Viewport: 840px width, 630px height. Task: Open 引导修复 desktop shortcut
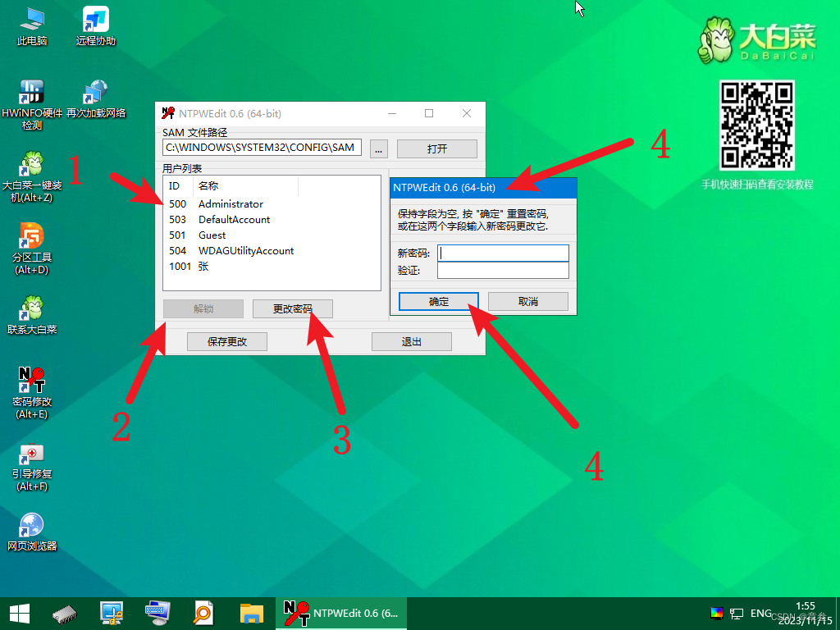(x=32, y=465)
